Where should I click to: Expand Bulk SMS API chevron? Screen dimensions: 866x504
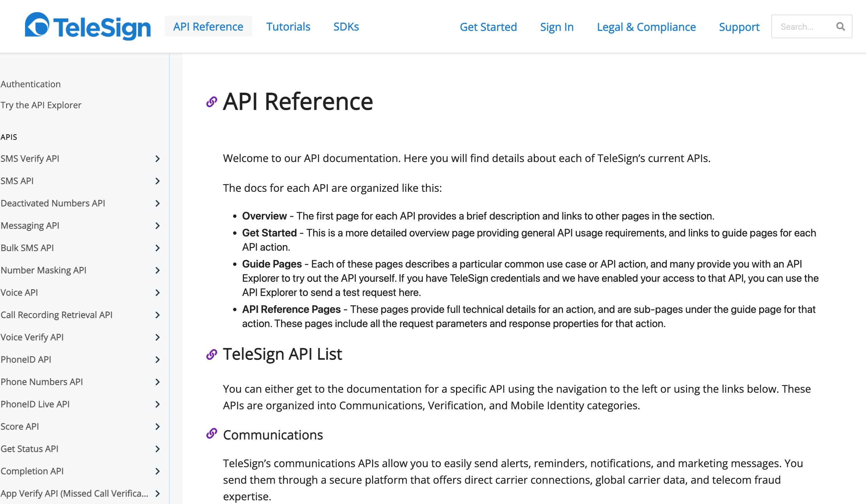point(157,248)
